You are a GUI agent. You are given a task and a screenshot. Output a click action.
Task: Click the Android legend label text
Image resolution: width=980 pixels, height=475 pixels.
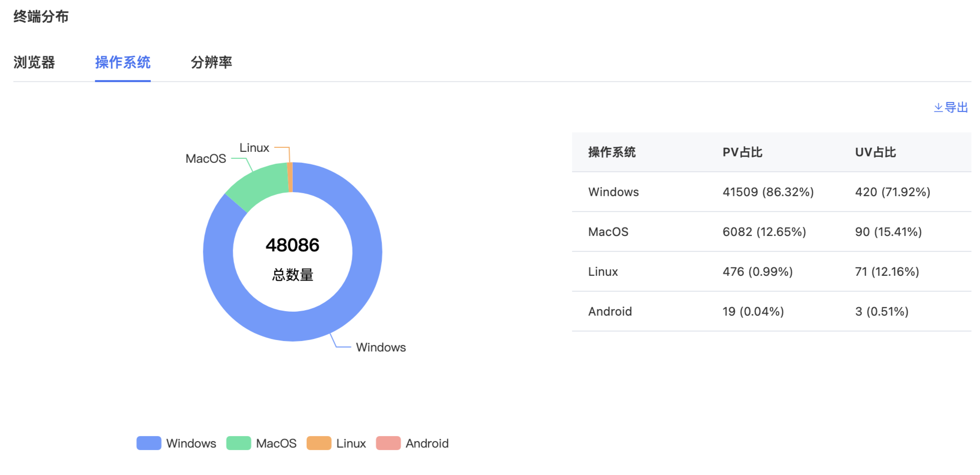[x=427, y=444]
